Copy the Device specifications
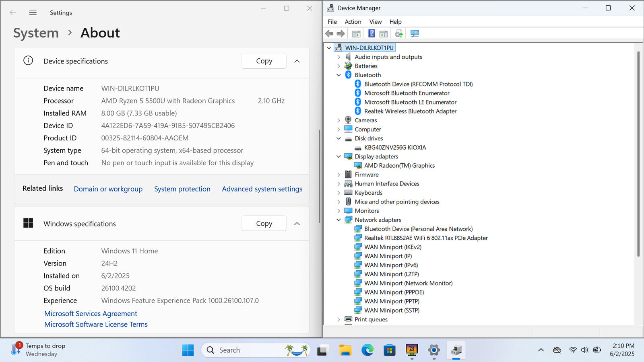This screenshot has width=644, height=362. click(x=264, y=61)
